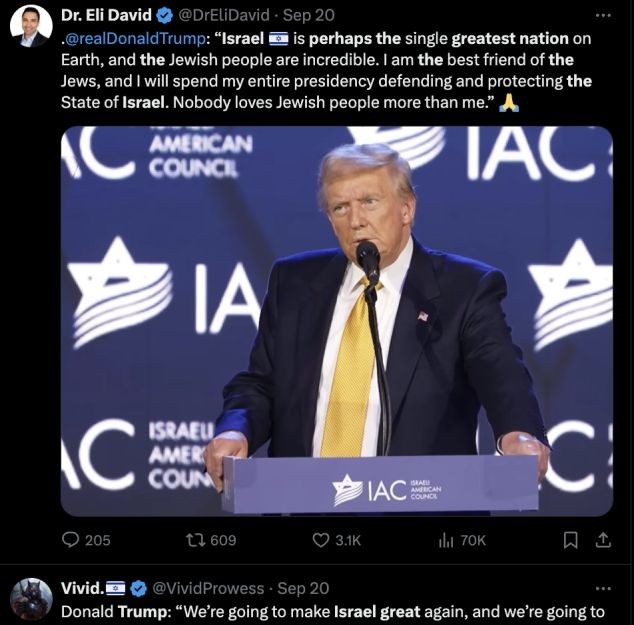Viewport: 634px width, 625px height.
Task: Open the three-dot menu on Dr. Eli David's tweet
Action: [x=603, y=15]
